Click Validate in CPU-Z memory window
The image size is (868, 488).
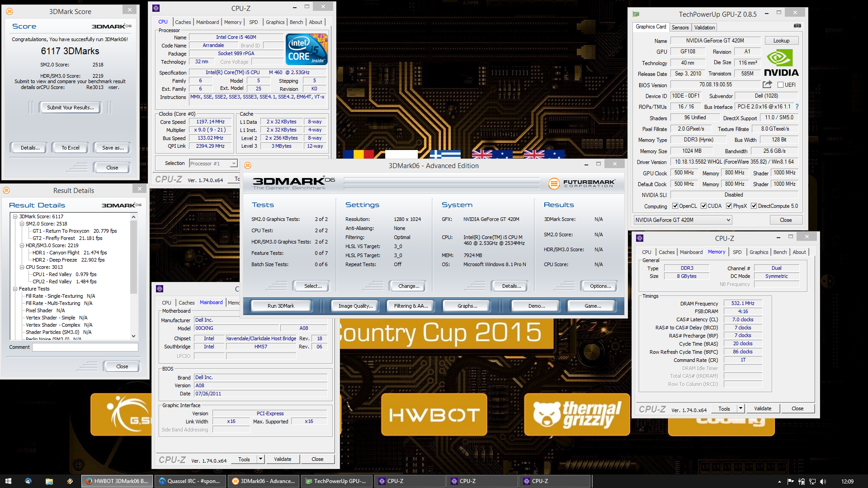click(763, 408)
